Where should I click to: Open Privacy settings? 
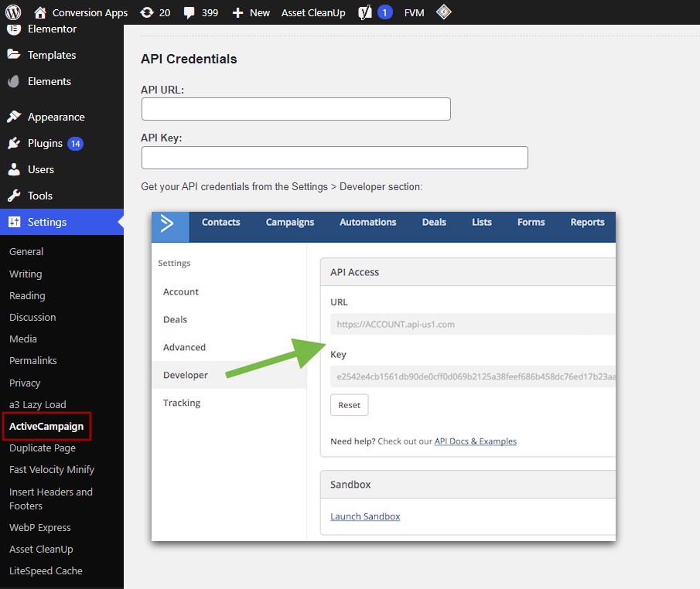[x=25, y=383]
